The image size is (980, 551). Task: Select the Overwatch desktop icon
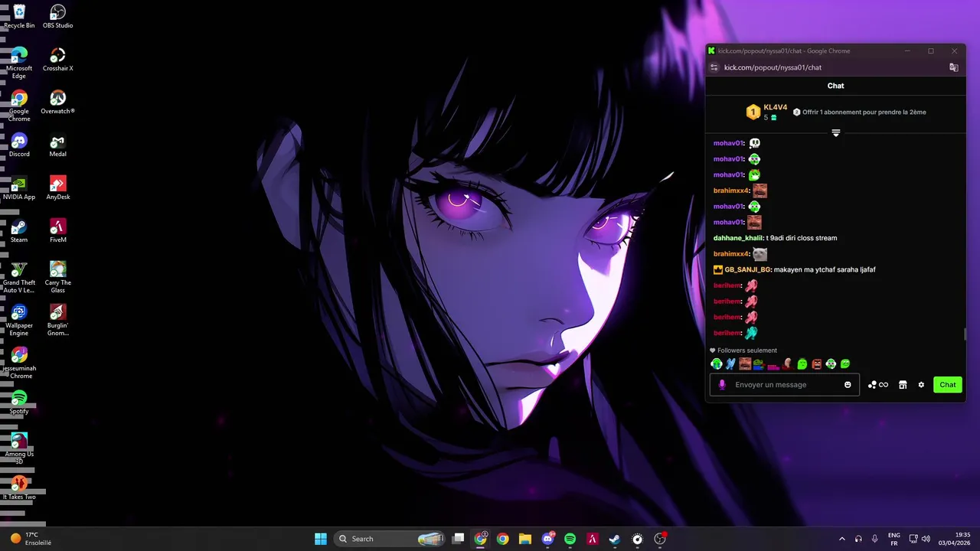[x=57, y=102]
